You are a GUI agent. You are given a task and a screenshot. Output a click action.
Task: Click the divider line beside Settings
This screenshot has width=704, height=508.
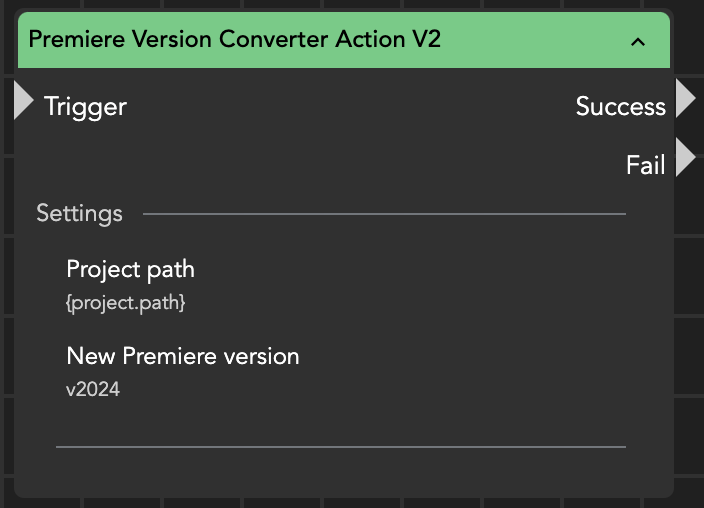(384, 213)
